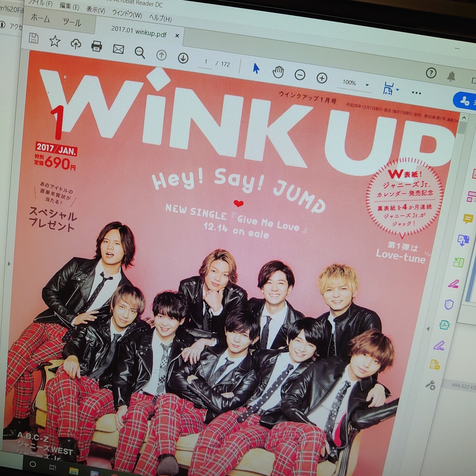Zoom out with the minus circle
This screenshot has width=476, height=476.
tap(300, 75)
